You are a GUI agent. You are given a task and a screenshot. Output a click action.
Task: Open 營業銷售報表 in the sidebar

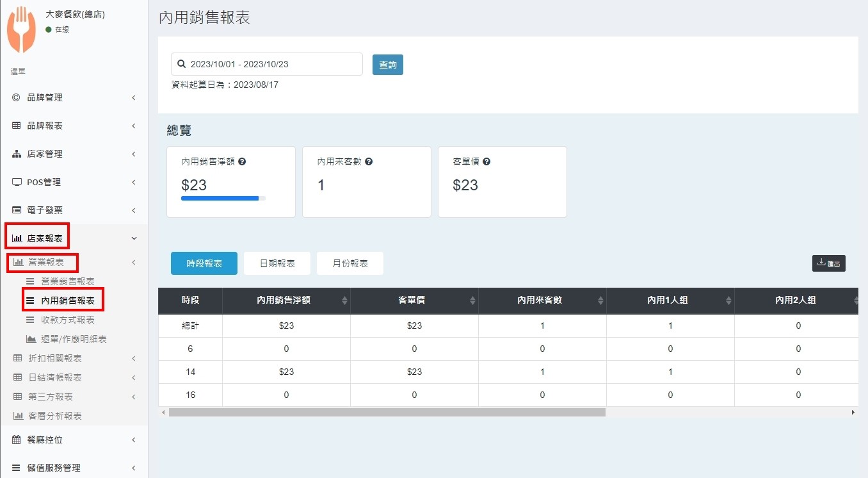67,281
